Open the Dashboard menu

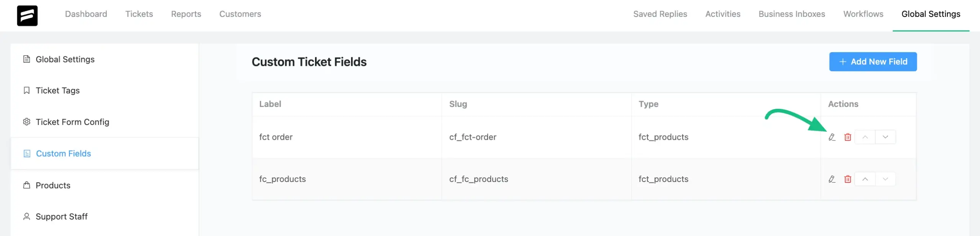tap(86, 14)
